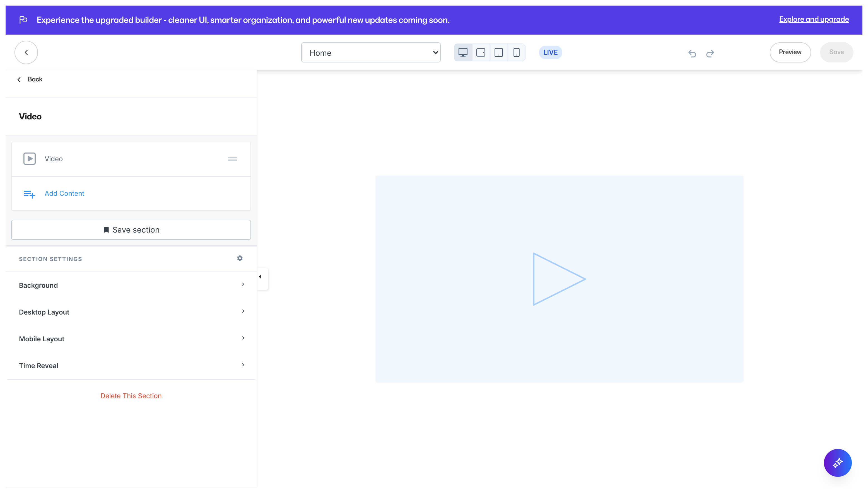The width and height of the screenshot is (868, 493).
Task: Open the AI sparkle assistant button
Action: (x=837, y=463)
